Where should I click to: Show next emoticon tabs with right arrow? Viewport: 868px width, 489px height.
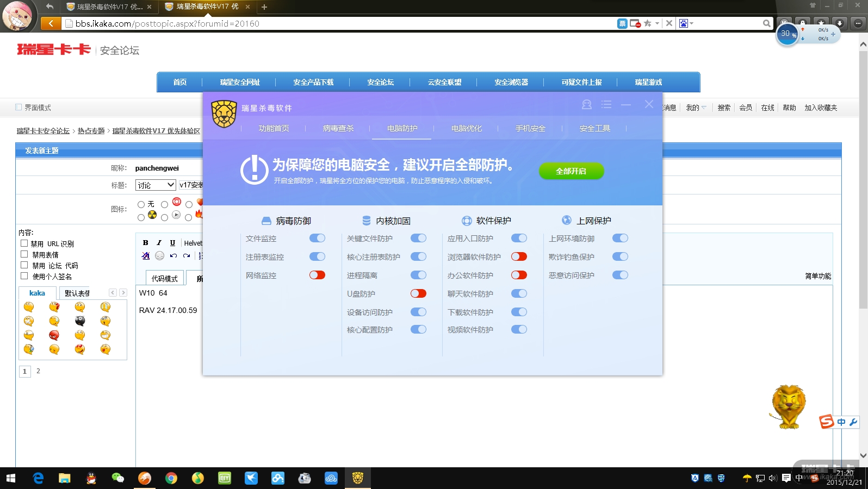click(x=123, y=292)
